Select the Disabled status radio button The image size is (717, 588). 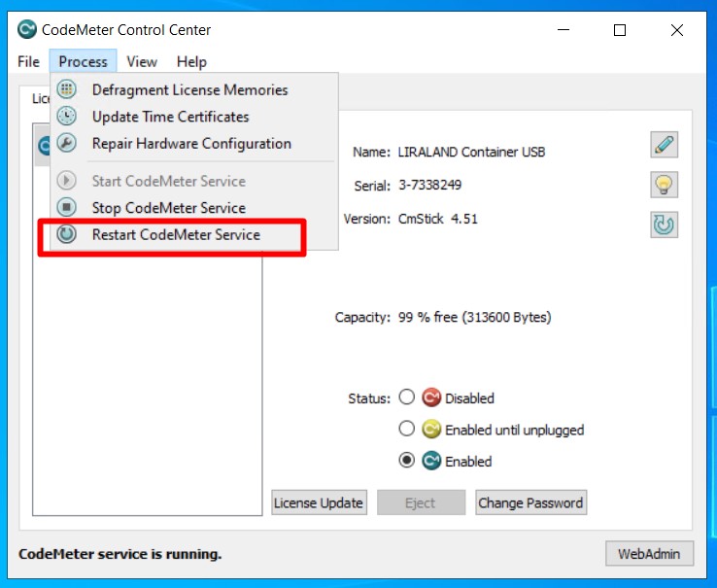407,398
